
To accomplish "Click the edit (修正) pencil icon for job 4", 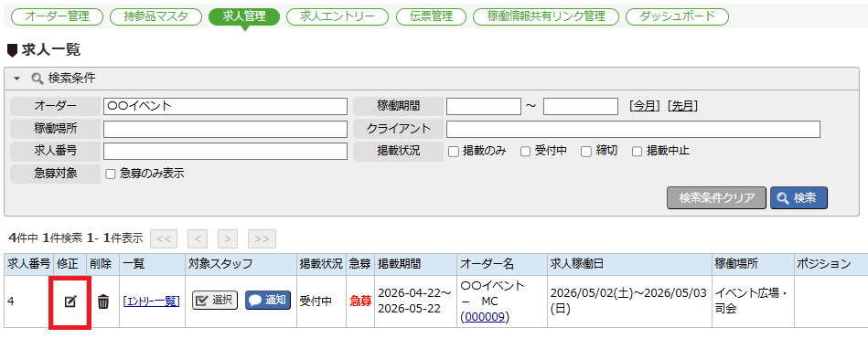I will pyautogui.click(x=70, y=301).
